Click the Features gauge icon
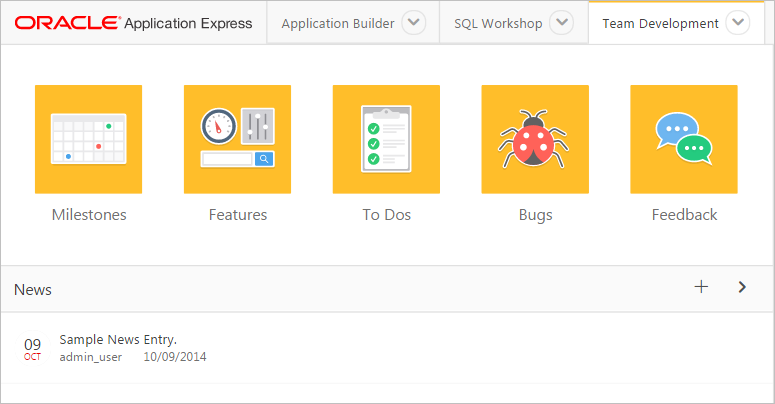Viewport: 775px width, 404px height. click(x=237, y=139)
